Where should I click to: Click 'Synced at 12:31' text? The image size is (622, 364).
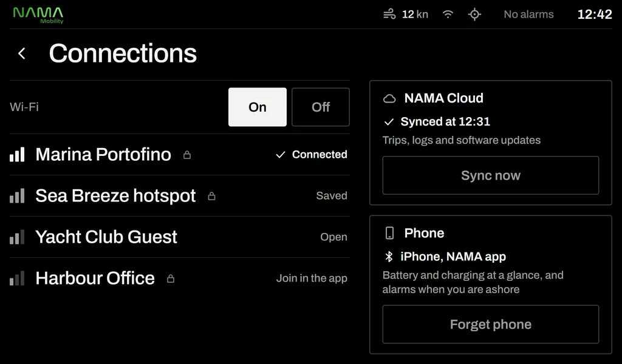(x=445, y=121)
